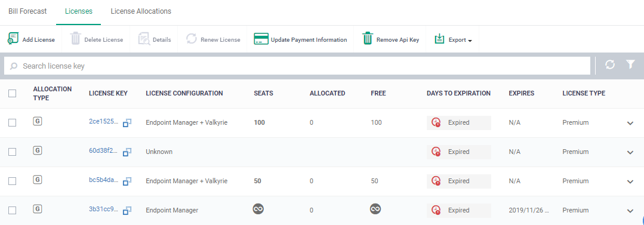644x225 pixels.
Task: Click the Search license key field
Action: coord(297,66)
